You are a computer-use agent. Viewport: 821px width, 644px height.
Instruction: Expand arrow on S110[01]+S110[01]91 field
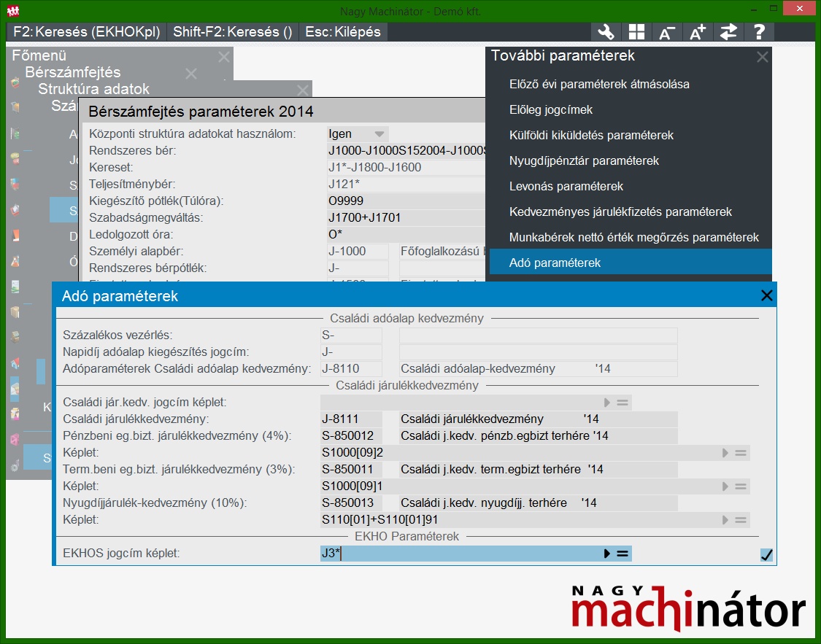point(725,520)
